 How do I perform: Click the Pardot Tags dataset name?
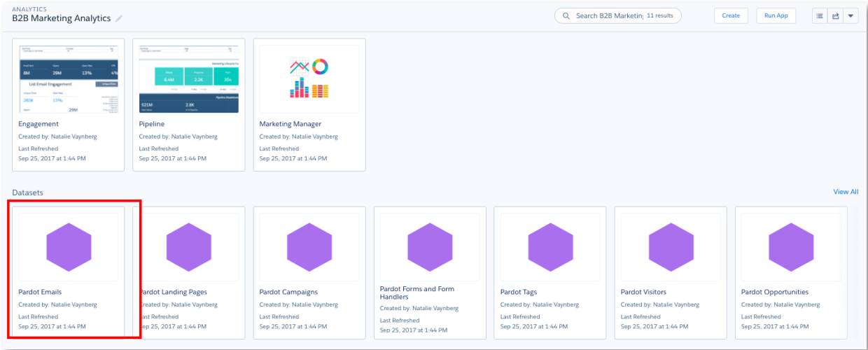[519, 292]
